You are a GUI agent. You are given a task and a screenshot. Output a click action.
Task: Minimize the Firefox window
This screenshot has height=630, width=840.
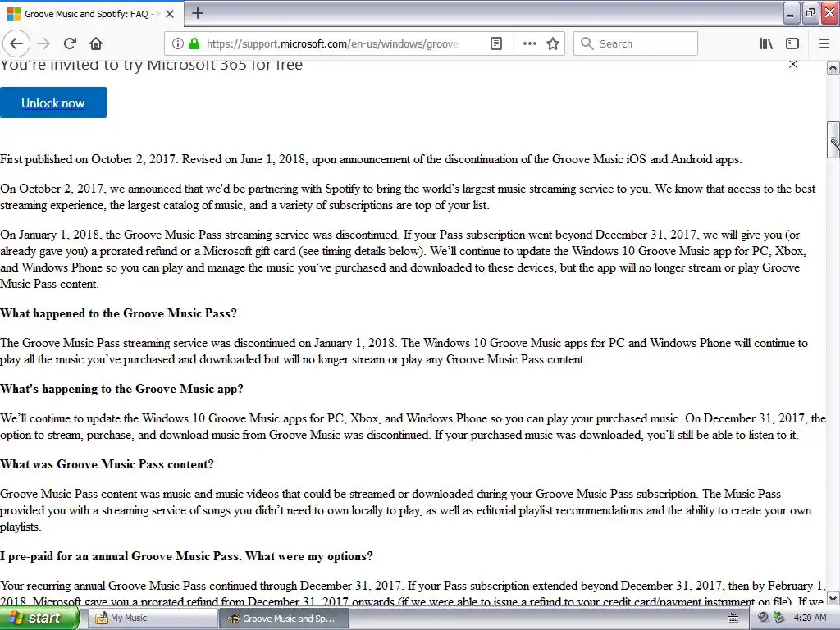tap(791, 13)
